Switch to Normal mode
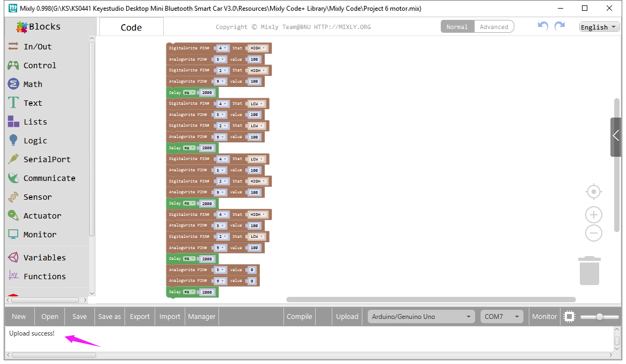626x364 pixels. click(x=457, y=27)
